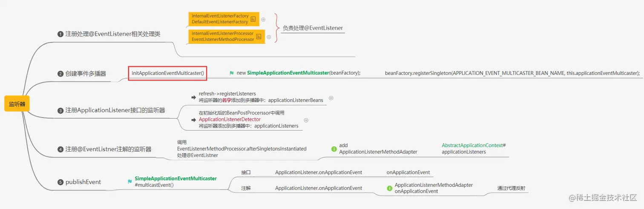The image size is (644, 209).
Task: Click the refresh->registerListeners text
Action: click(227, 94)
